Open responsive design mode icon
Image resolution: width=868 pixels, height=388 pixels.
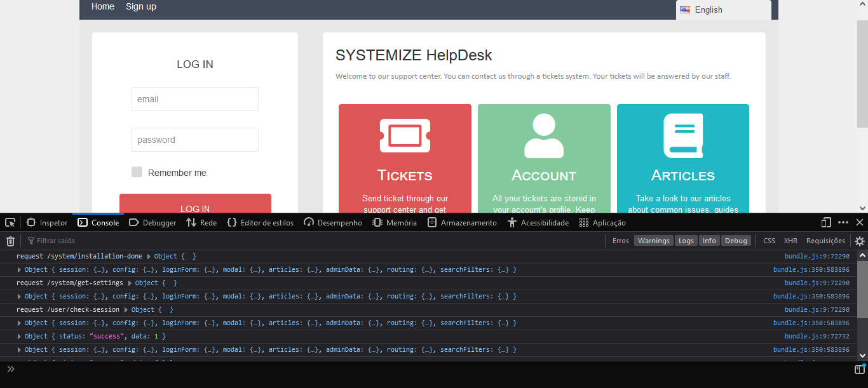click(x=826, y=222)
